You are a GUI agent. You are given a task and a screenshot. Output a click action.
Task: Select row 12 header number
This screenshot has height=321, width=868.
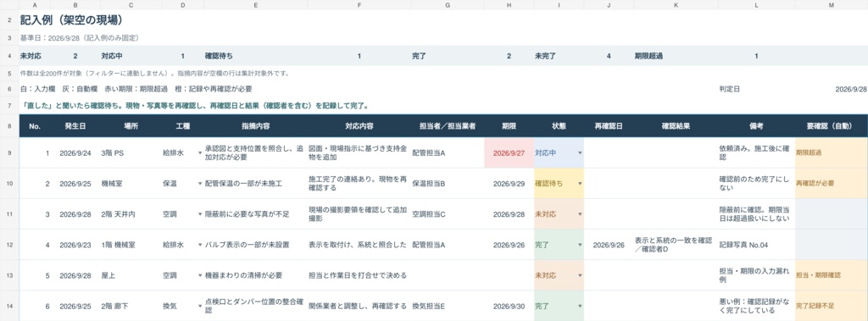click(9, 245)
